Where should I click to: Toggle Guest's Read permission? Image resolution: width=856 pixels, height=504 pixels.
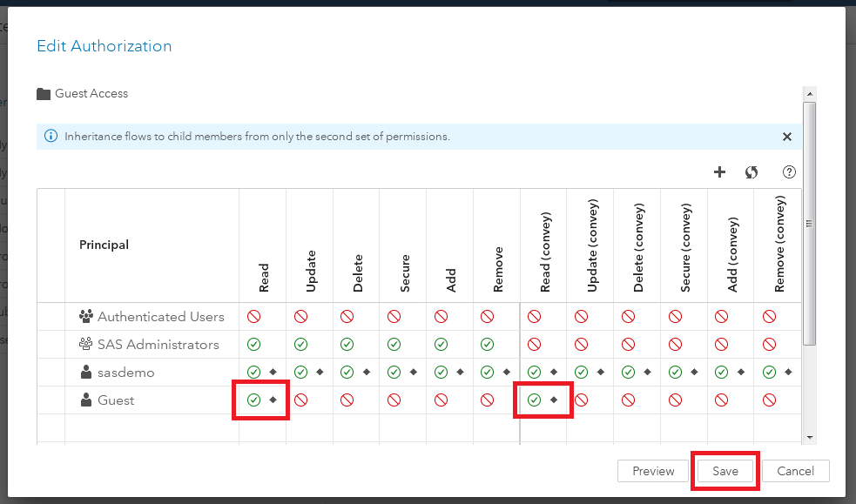(x=253, y=400)
